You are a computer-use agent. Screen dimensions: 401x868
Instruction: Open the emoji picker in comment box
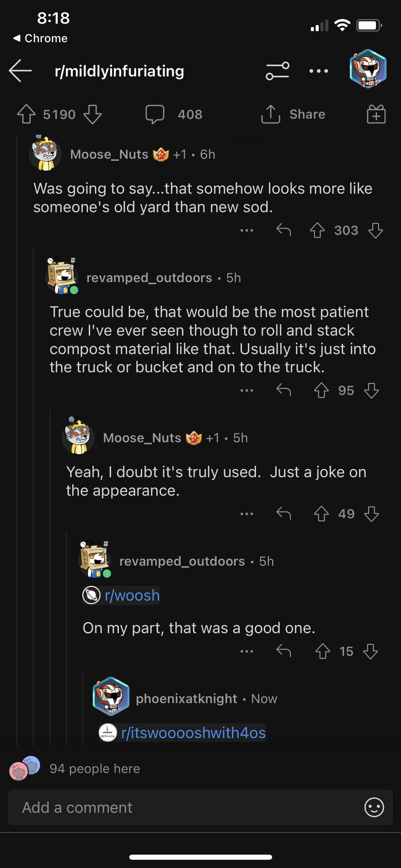374,807
